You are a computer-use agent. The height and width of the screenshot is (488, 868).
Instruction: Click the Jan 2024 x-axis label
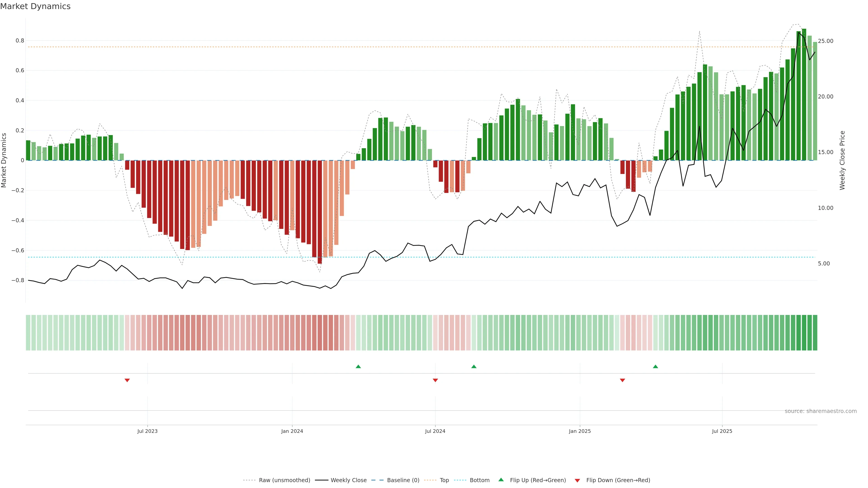click(x=292, y=431)
